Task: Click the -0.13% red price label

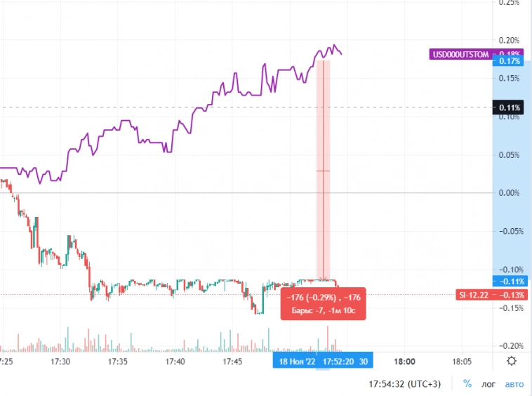Action: pyautogui.click(x=509, y=294)
